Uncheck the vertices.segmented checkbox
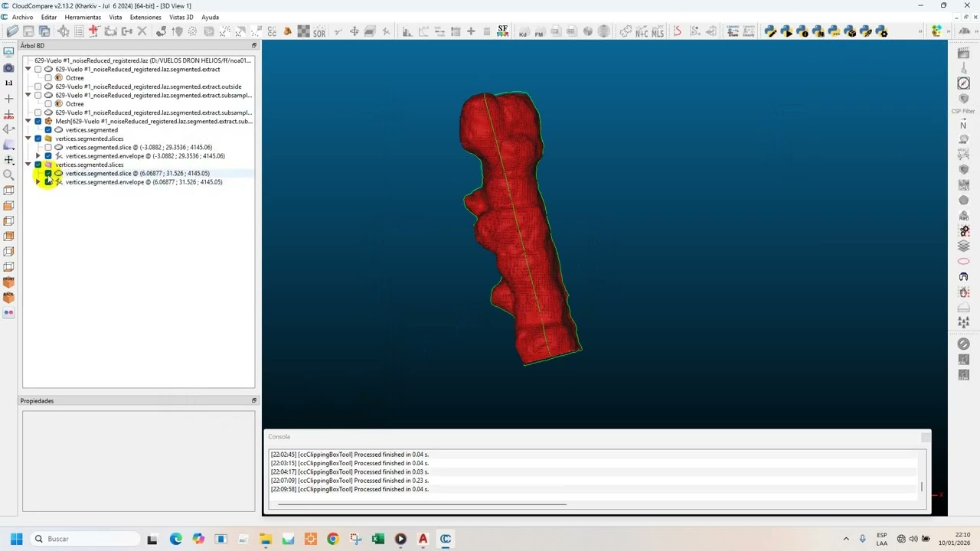The width and height of the screenshot is (980, 551). (48, 130)
